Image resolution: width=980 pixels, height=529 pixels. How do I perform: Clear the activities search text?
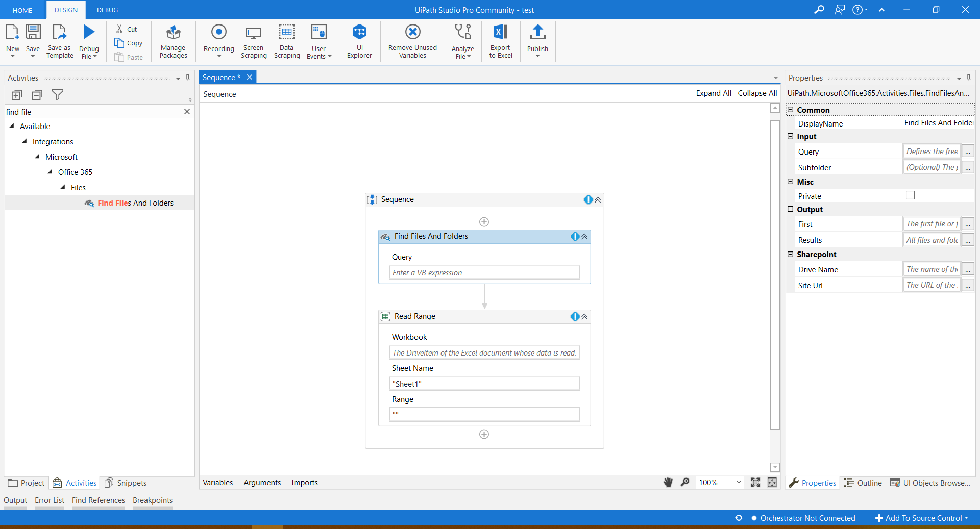coord(187,112)
